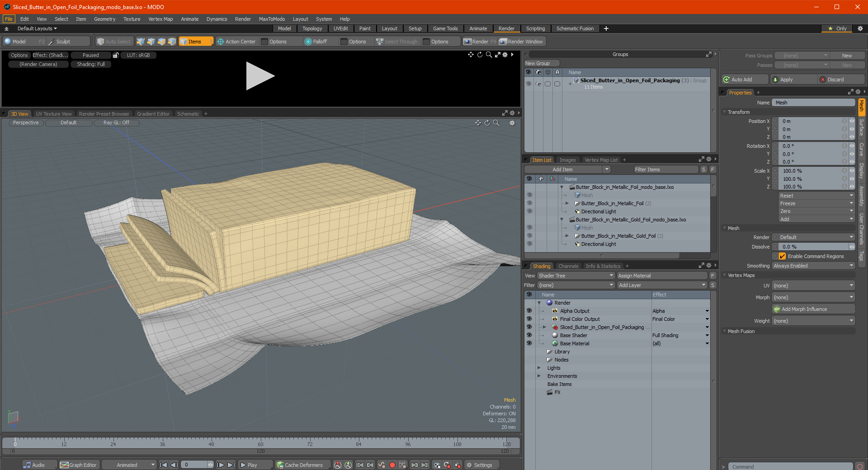Toggle Base Material visibility eye

coord(529,343)
